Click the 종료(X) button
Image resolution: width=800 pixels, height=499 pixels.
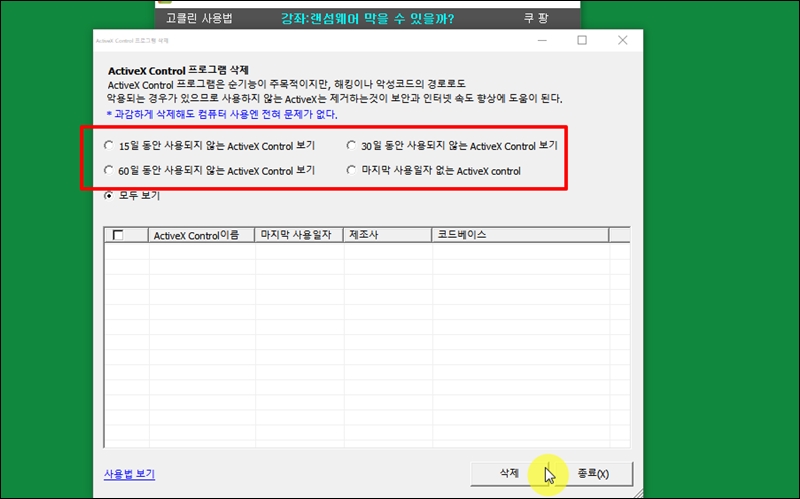(x=593, y=473)
